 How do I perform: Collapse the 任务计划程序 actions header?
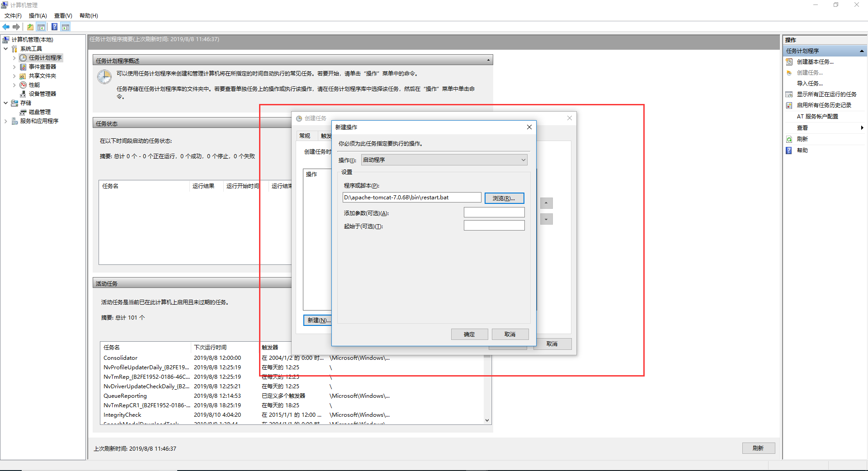pos(862,51)
